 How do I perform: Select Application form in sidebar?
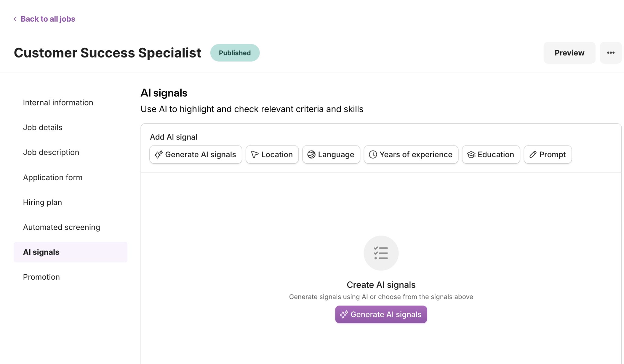[53, 178]
